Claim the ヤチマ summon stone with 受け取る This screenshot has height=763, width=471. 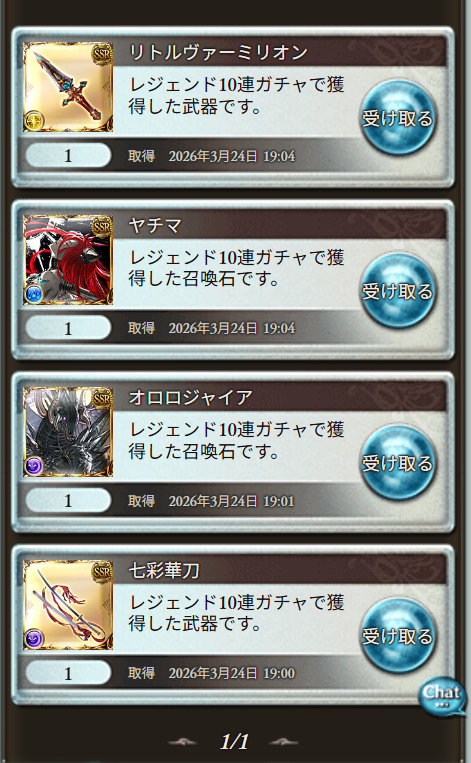(x=398, y=291)
